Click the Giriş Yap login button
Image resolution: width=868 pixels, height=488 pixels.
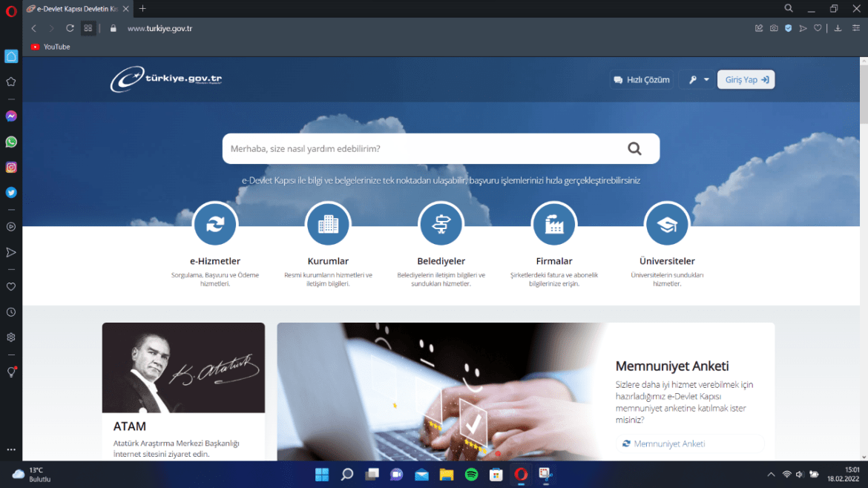[746, 79]
